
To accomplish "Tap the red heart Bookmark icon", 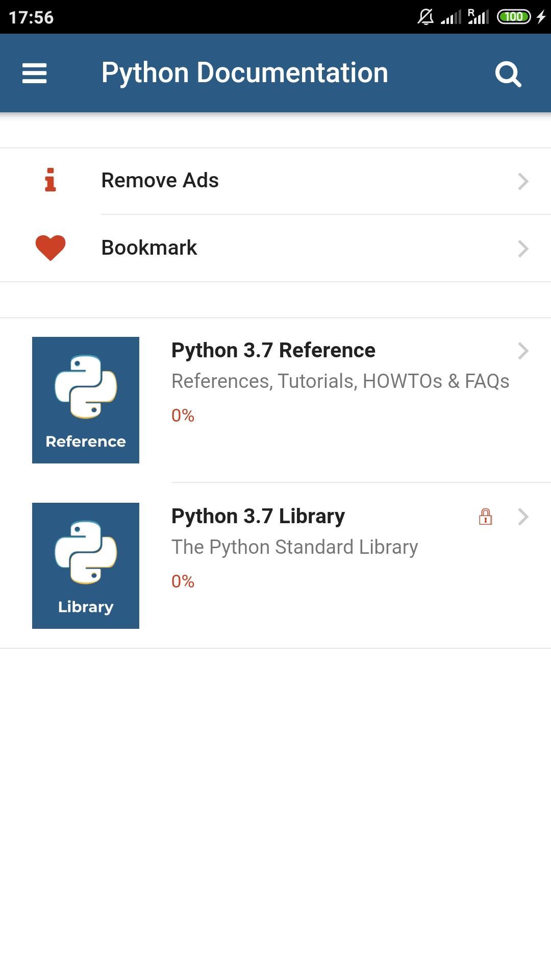I will [51, 248].
